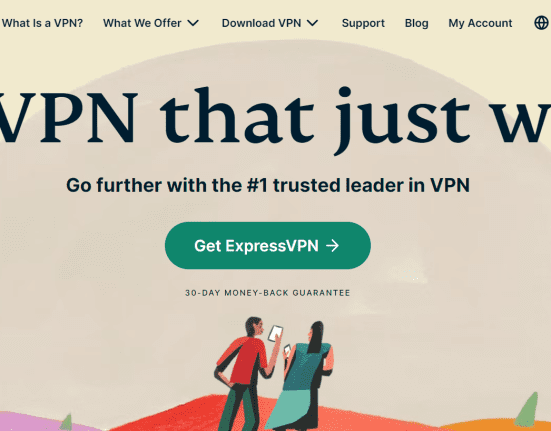Expand the What We Offer chevron
Image resolution: width=551 pixels, height=431 pixels.
[193, 23]
